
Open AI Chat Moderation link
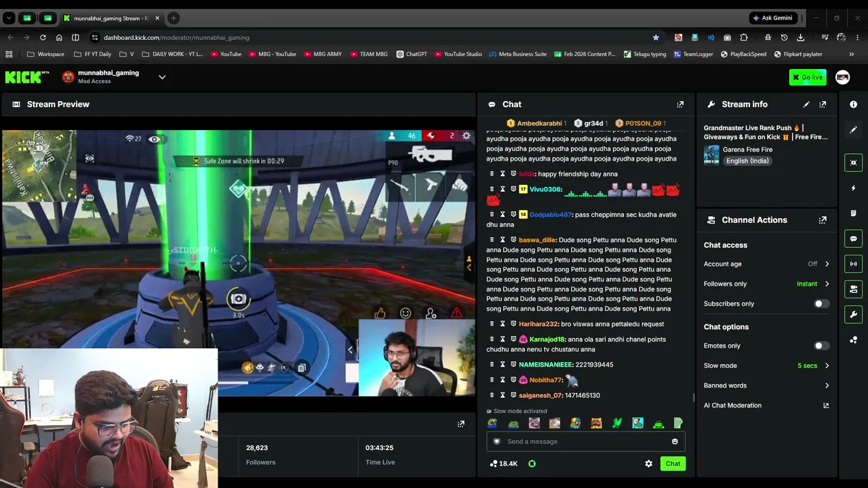click(x=766, y=405)
